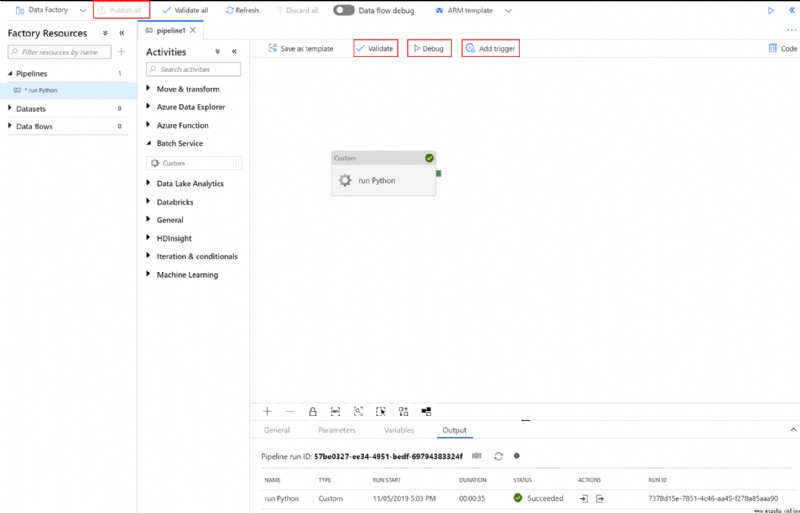Click the zoom to 100% icon
Viewport: 800px width, 513px height.
(x=335, y=411)
